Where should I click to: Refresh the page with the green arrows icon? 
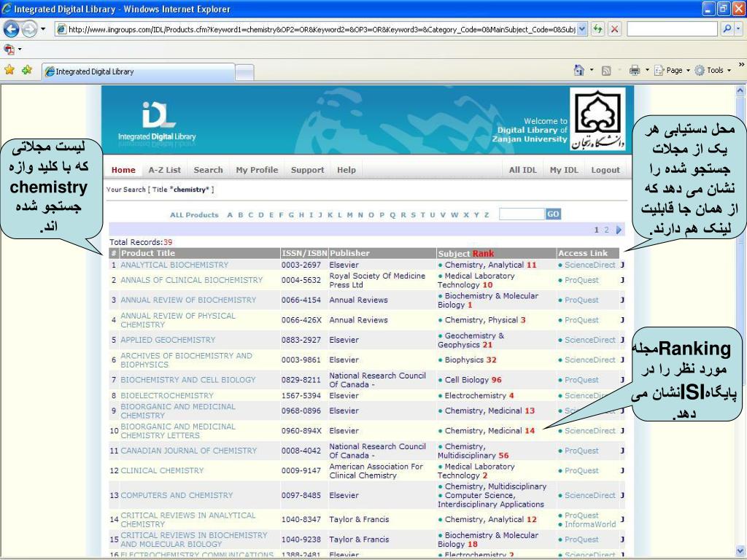[x=597, y=29]
